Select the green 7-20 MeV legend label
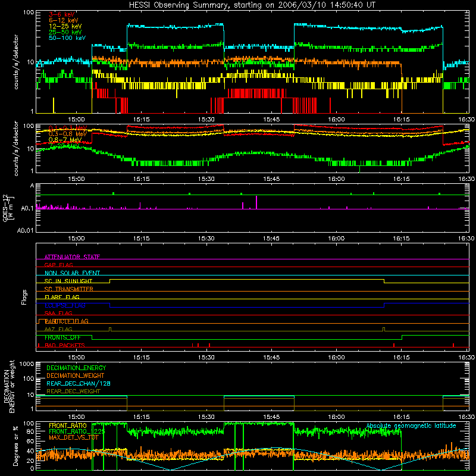476x476 pixels. (x=64, y=146)
